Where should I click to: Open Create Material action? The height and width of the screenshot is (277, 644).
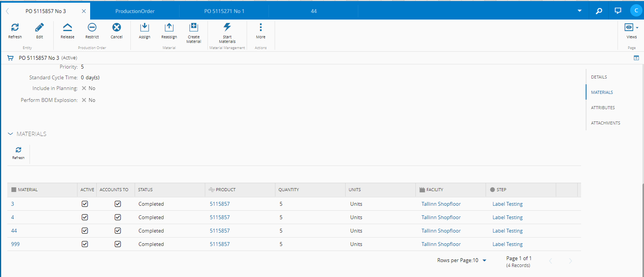(x=194, y=28)
